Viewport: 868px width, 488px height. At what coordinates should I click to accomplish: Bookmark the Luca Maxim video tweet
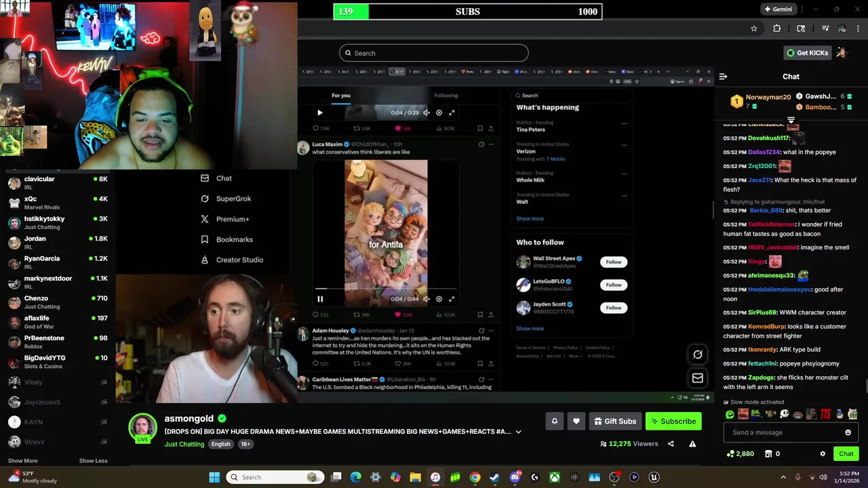(480, 314)
